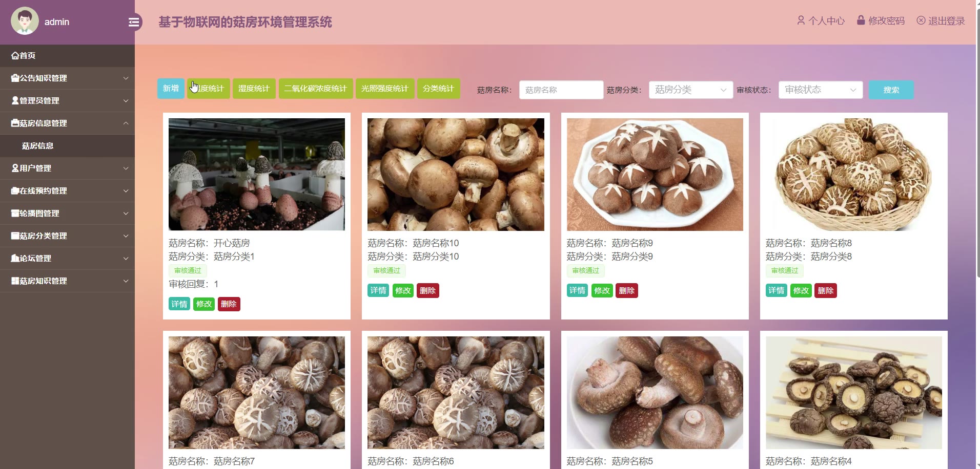Image resolution: width=980 pixels, height=469 pixels.
Task: Click 修改 for 开心菇房
Action: 204,304
